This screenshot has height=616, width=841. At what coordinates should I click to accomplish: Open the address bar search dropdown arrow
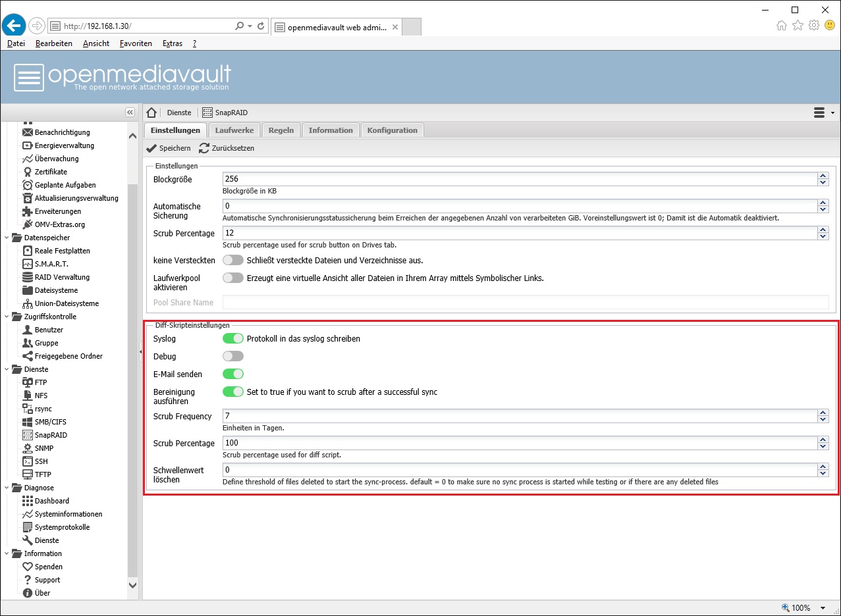tap(250, 26)
